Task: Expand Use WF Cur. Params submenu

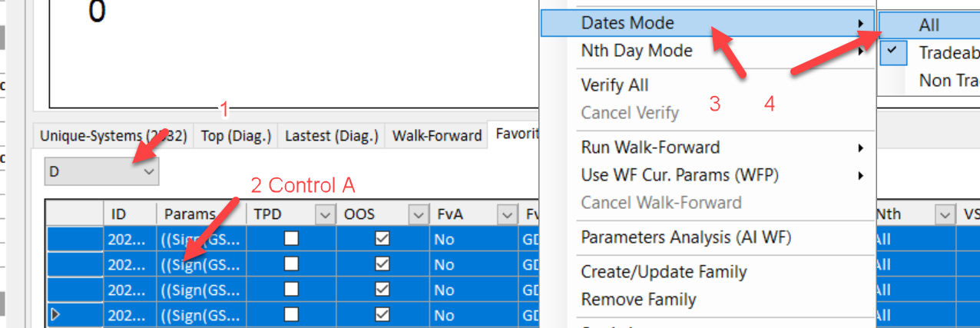Action: point(679,175)
